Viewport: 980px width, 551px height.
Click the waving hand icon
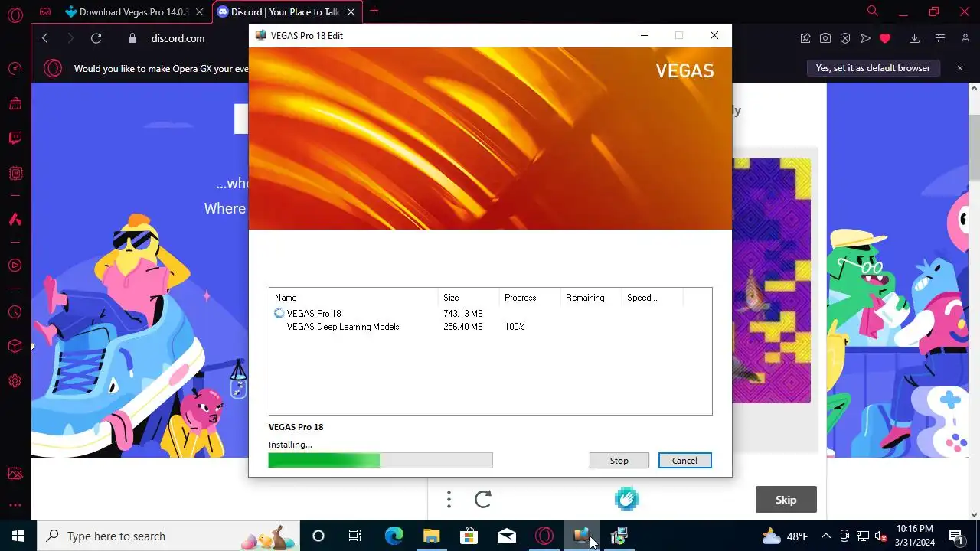pos(626,500)
